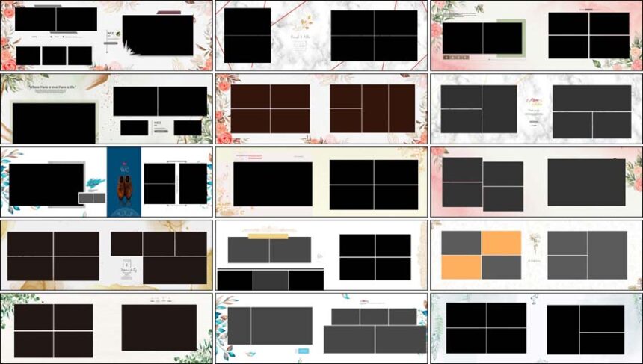Choose the pale blue template with black placeholders

(536, 328)
